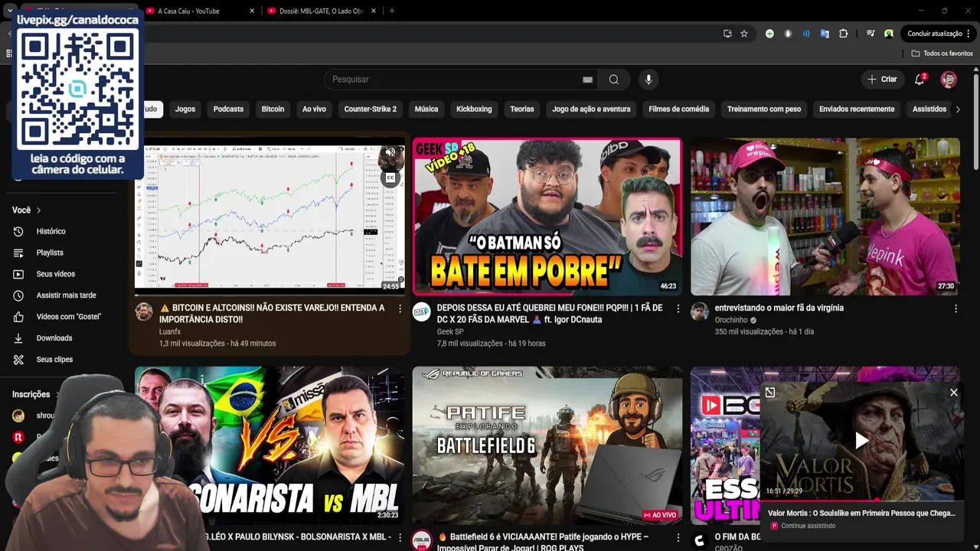Open the Bolsonarista vs MBL thumbnail
The width and height of the screenshot is (980, 551).
[269, 445]
